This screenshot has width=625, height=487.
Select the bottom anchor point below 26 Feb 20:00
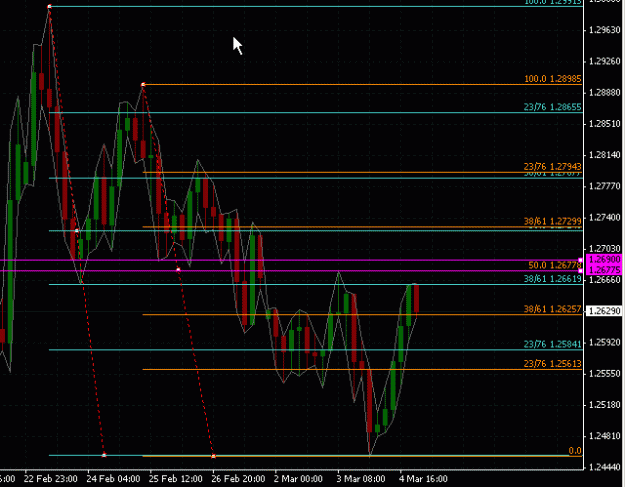[213, 456]
